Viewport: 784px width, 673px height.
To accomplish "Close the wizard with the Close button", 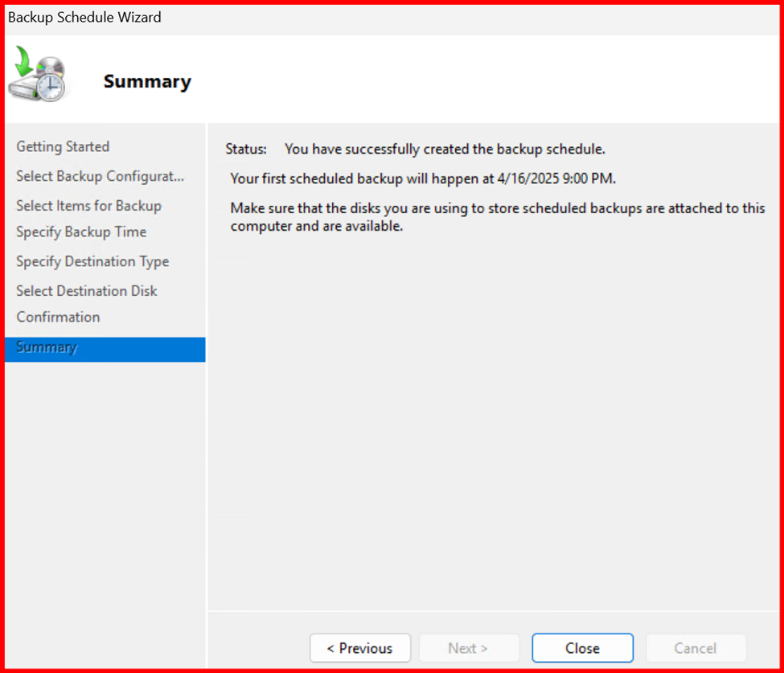I will [582, 648].
